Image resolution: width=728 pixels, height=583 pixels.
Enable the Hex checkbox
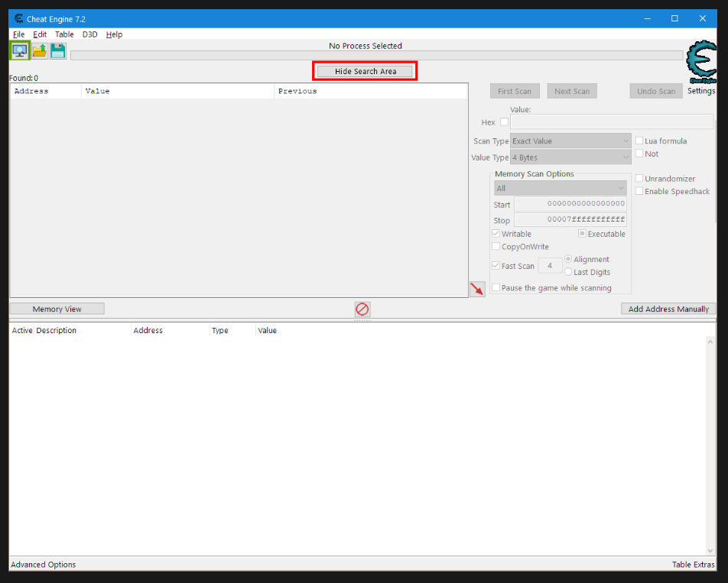click(x=504, y=121)
